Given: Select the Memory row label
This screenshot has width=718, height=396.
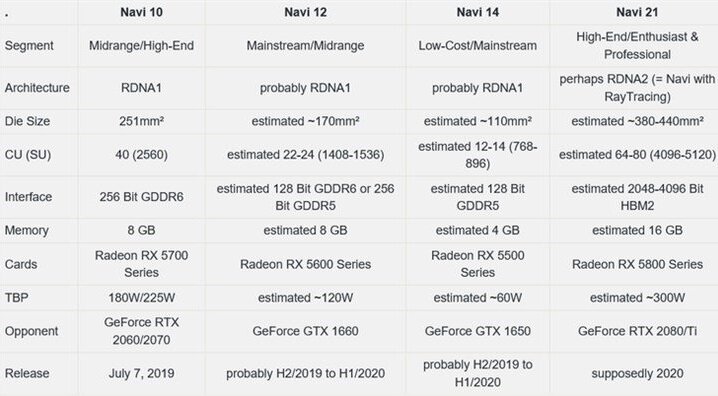Looking at the screenshot, I should click(x=27, y=230).
